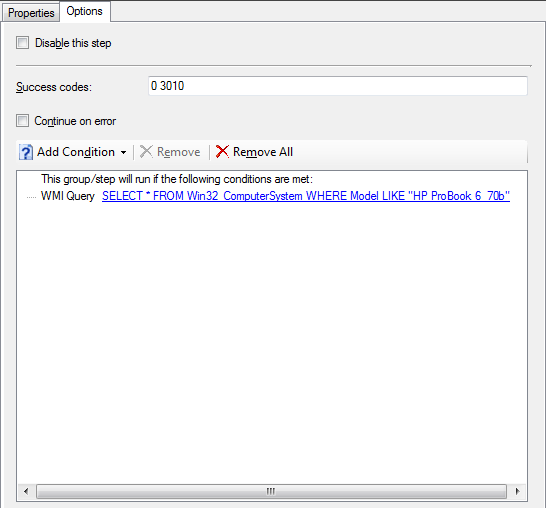Click the red Remove All X icon
546x508 pixels.
click(x=222, y=152)
